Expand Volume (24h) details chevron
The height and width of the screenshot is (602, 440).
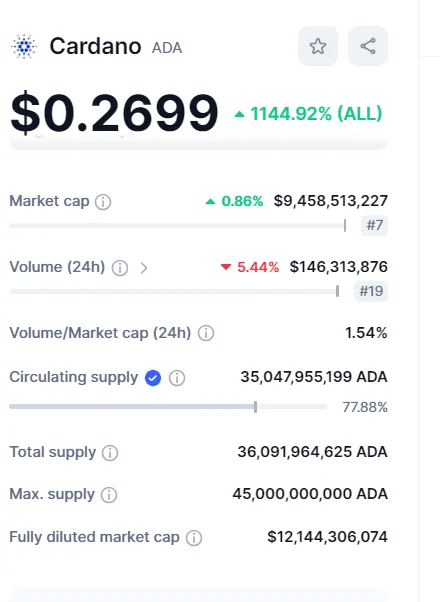coord(144,268)
